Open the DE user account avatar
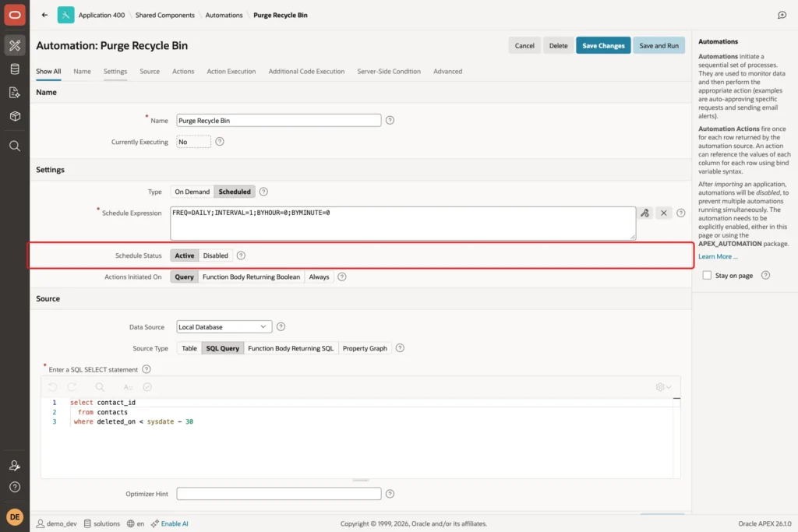The width and height of the screenshot is (798, 532). click(x=15, y=516)
